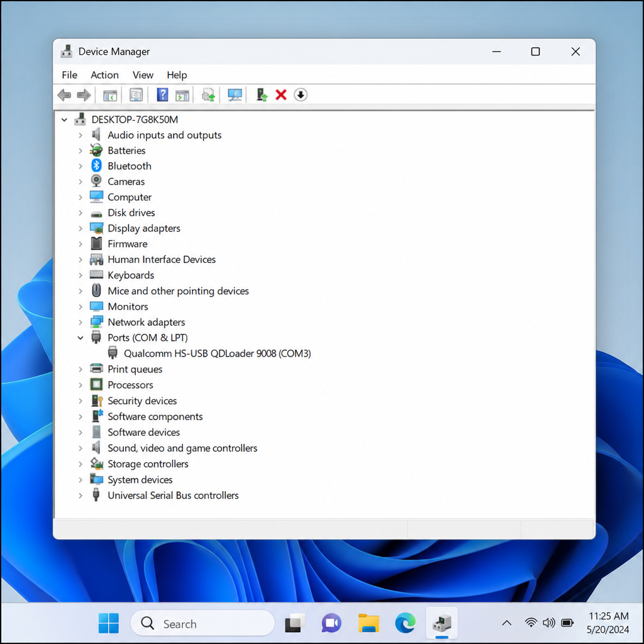The image size is (644, 644).
Task: Select the Disk drives label
Action: pyautogui.click(x=131, y=213)
